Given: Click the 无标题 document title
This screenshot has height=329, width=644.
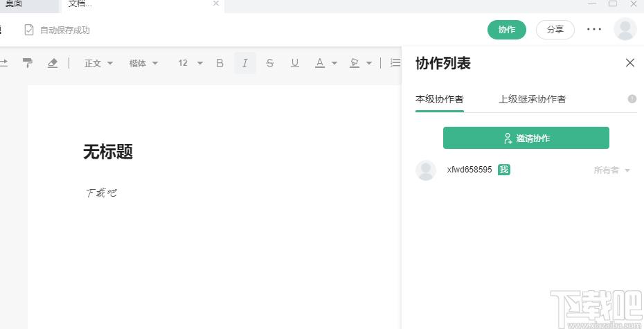Looking at the screenshot, I should click(108, 152).
